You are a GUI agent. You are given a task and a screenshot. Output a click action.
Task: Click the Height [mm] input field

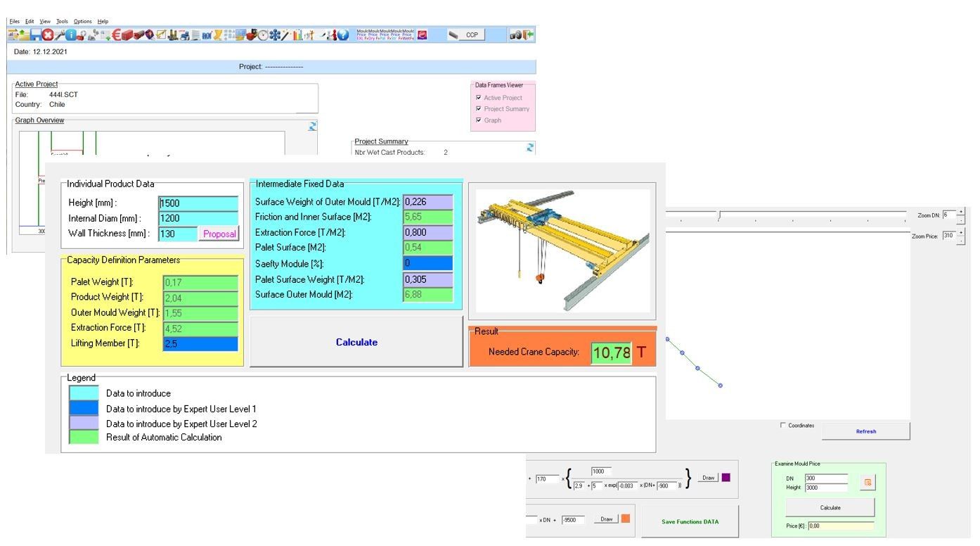199,203
